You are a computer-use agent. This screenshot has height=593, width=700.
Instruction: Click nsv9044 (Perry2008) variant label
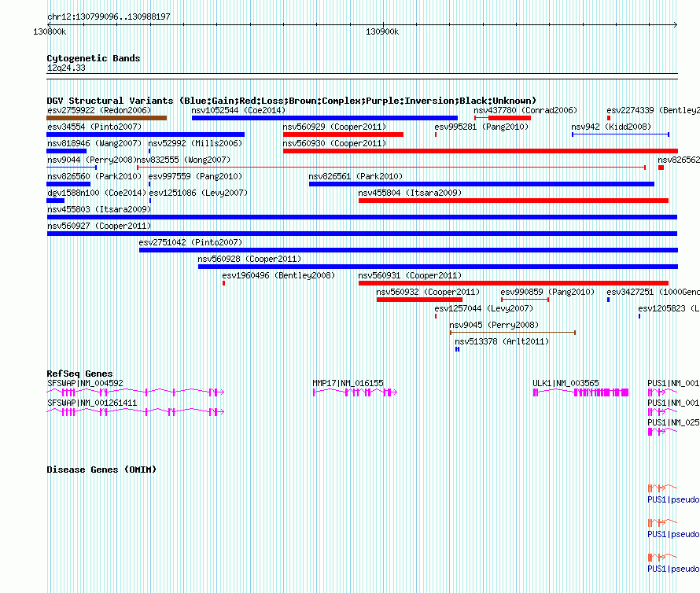click(x=91, y=160)
